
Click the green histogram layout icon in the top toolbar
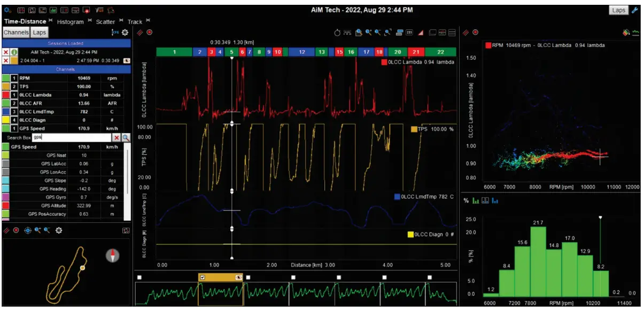54,10
